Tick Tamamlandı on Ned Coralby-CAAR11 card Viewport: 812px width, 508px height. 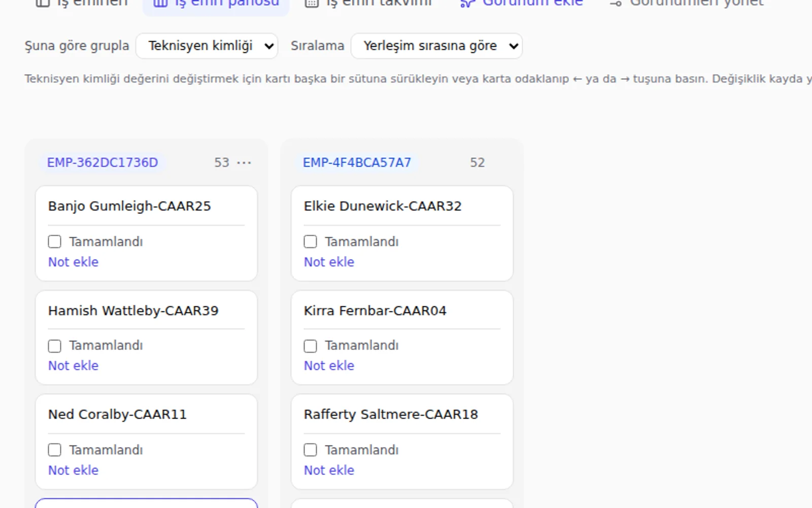tap(55, 450)
